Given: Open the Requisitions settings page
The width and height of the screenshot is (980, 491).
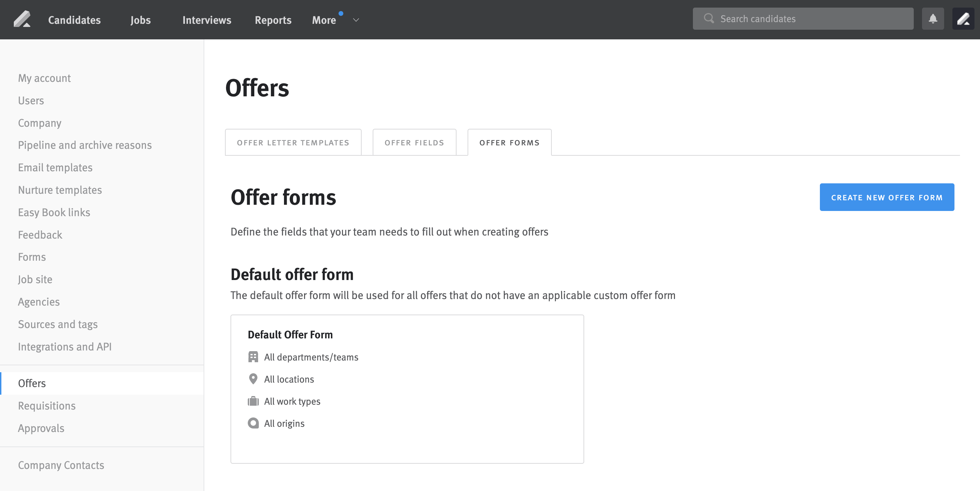Looking at the screenshot, I should tap(47, 405).
